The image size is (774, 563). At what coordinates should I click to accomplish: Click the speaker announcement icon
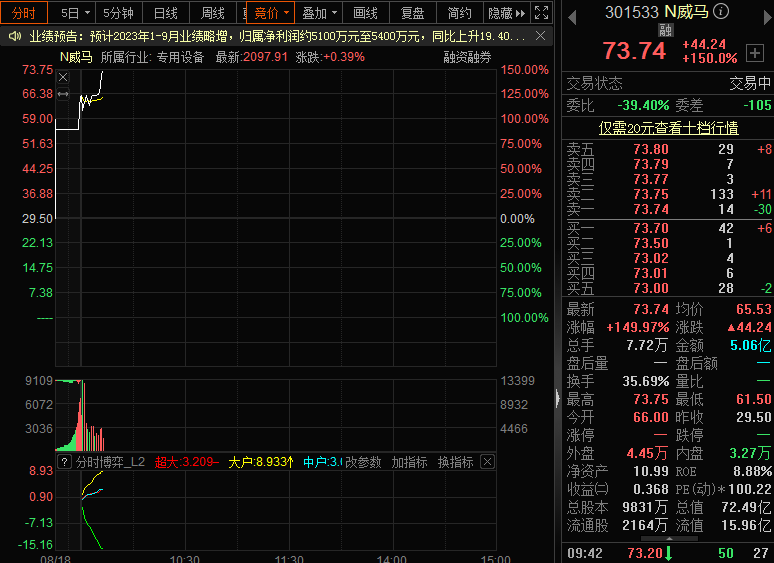(15, 36)
